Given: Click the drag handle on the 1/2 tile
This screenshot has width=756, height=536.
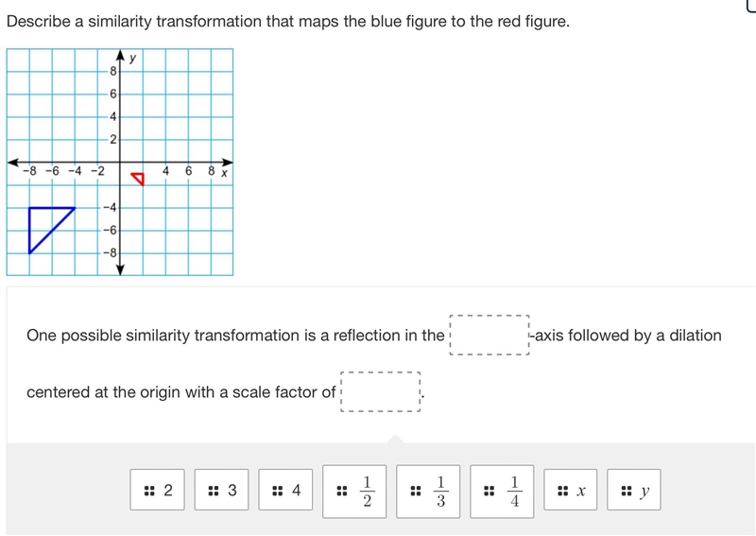Looking at the screenshot, I should point(342,492).
